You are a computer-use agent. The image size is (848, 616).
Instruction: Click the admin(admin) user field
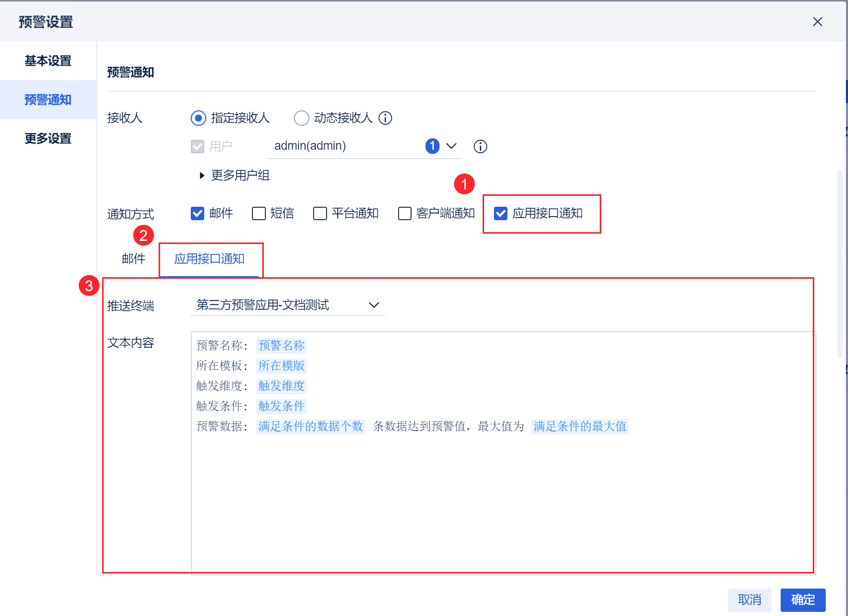(x=365, y=146)
